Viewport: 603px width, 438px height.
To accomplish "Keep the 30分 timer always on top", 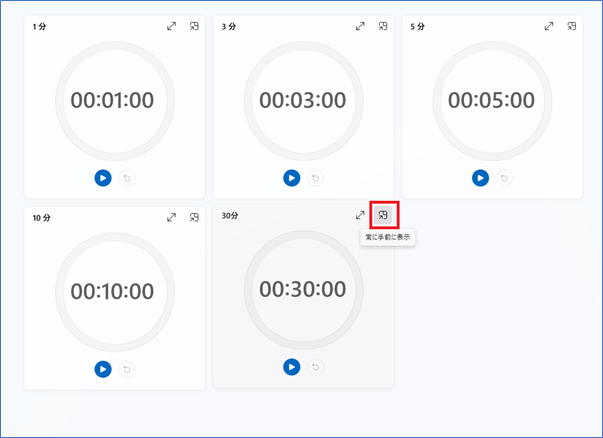I will (x=383, y=215).
